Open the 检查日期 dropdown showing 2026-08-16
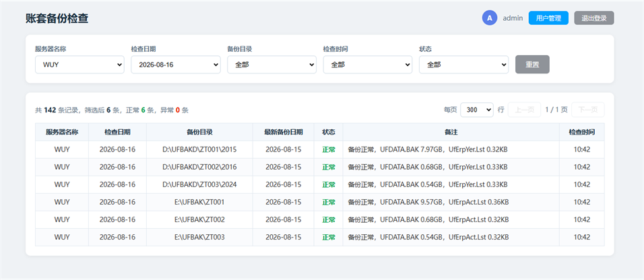 coord(176,65)
